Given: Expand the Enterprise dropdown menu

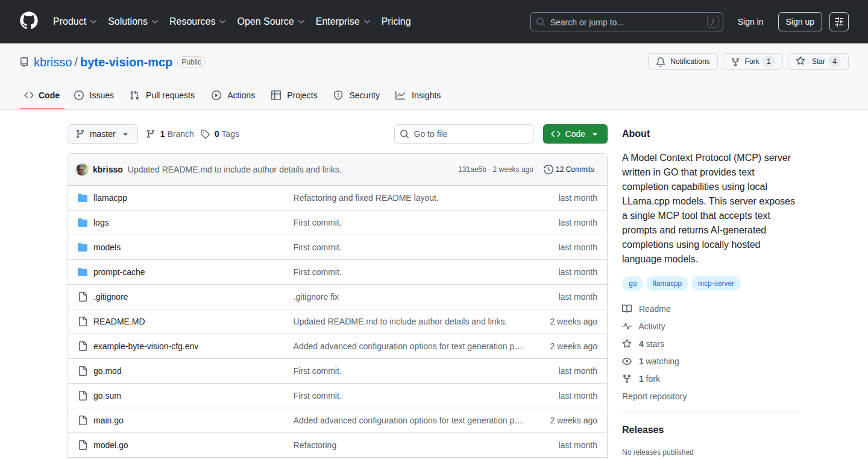Looking at the screenshot, I should pos(344,21).
